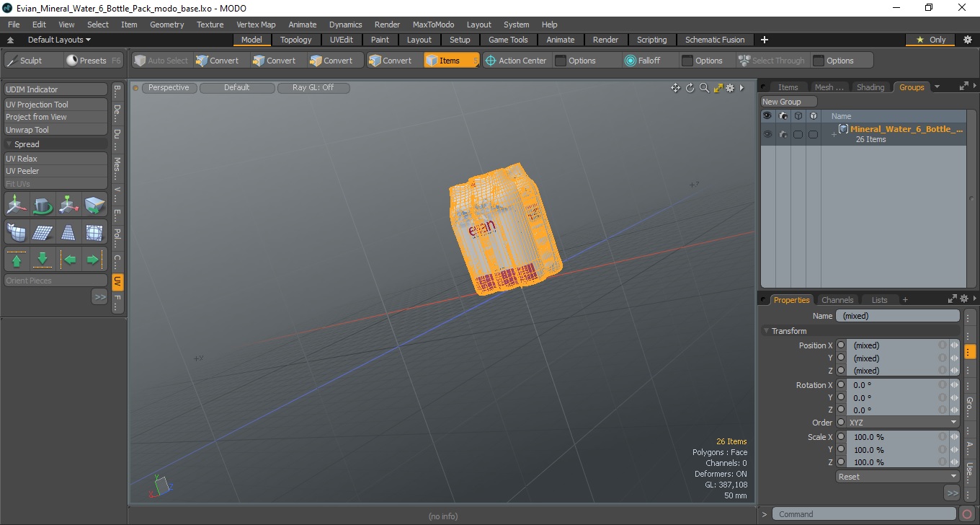Switch to the Topology layout tab

tap(296, 40)
